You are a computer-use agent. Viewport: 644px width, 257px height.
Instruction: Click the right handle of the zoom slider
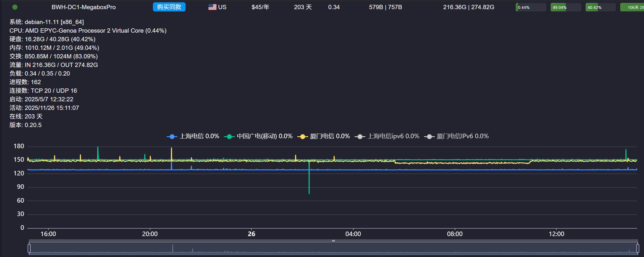click(637, 248)
